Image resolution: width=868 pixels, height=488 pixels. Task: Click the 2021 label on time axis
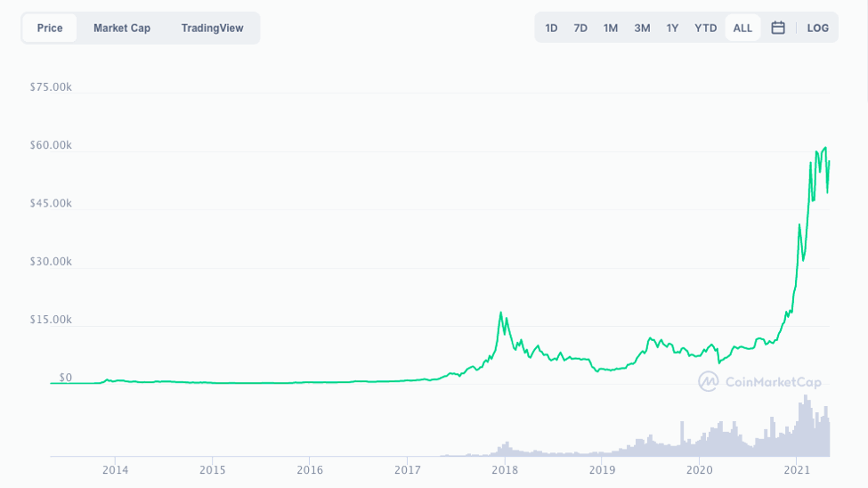797,469
